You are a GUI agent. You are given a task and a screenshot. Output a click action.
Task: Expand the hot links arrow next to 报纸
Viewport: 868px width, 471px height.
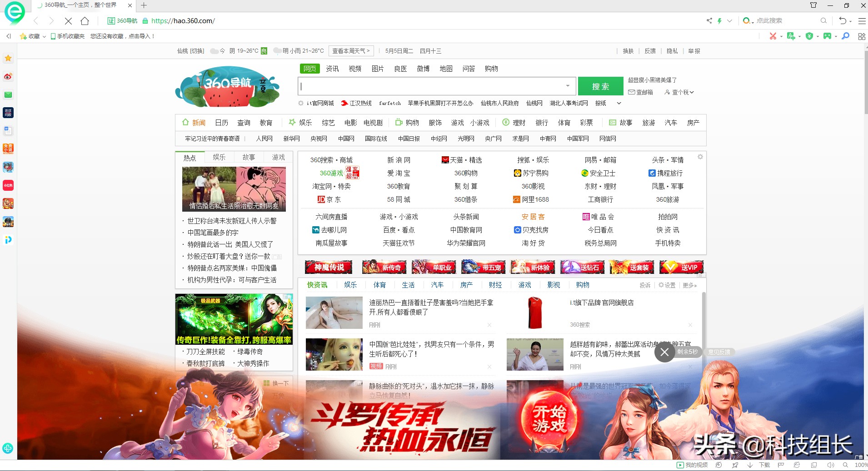619,103
